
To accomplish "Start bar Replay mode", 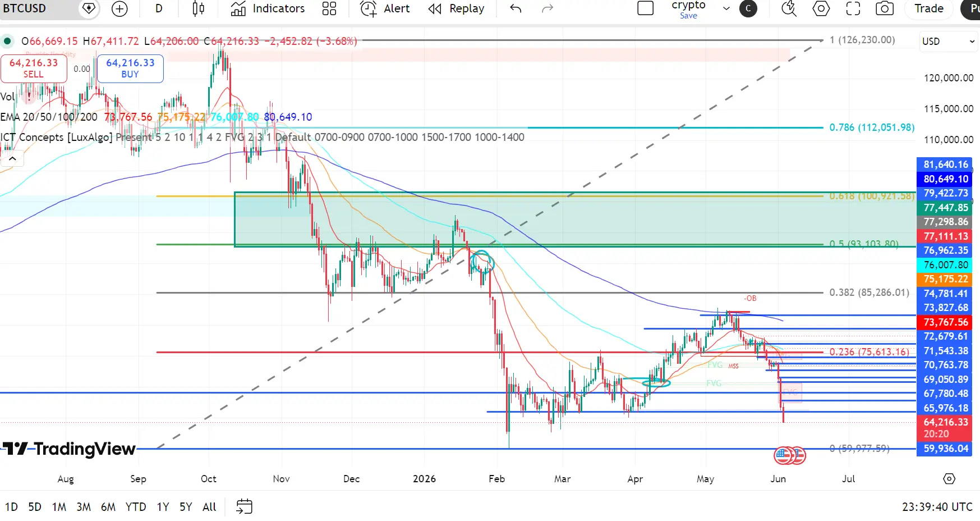I will 456,8.
